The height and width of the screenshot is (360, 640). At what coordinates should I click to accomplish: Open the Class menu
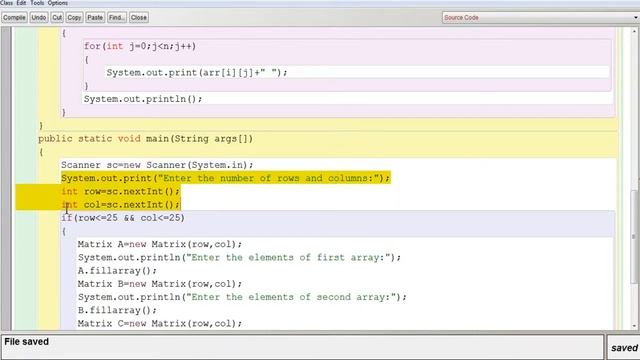[7, 3]
